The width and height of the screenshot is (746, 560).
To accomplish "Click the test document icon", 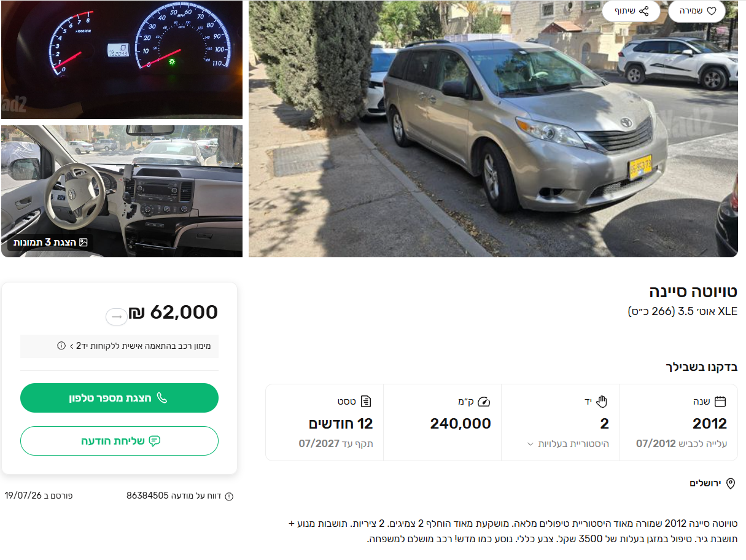I will (367, 402).
